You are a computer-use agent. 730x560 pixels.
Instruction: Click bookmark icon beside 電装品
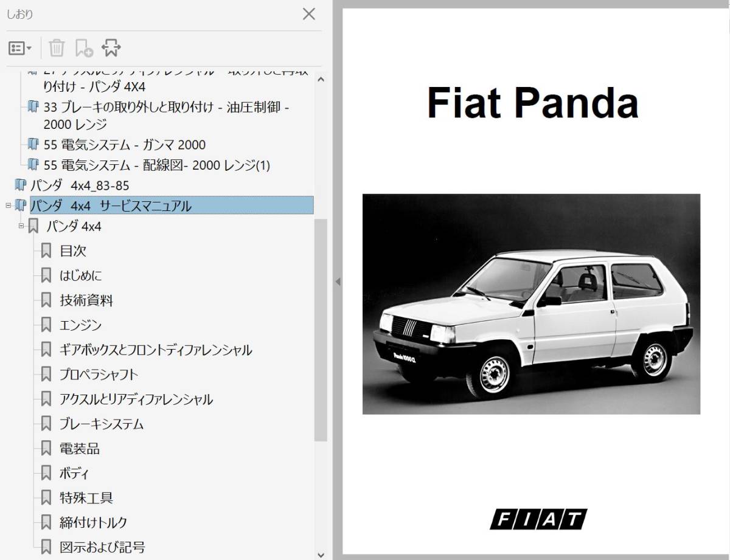[46, 449]
